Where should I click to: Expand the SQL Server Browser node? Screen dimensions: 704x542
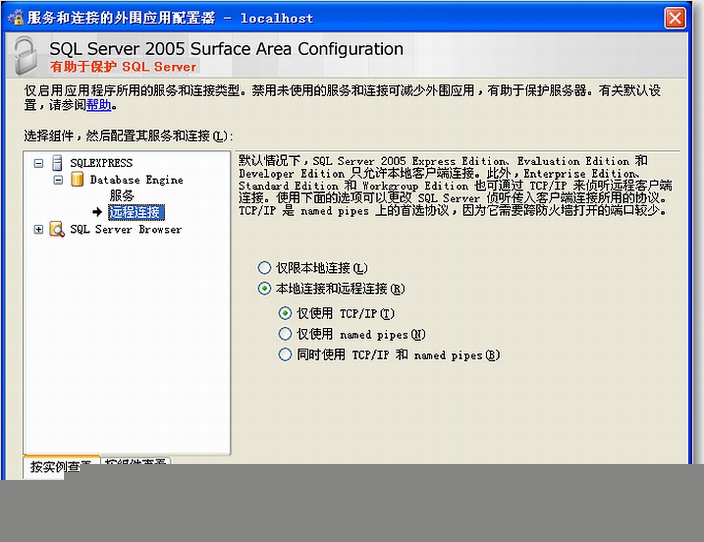tap(39, 230)
